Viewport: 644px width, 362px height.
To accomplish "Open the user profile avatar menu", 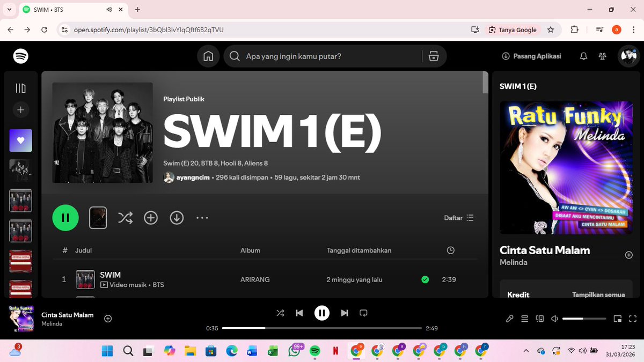I will coord(627,56).
